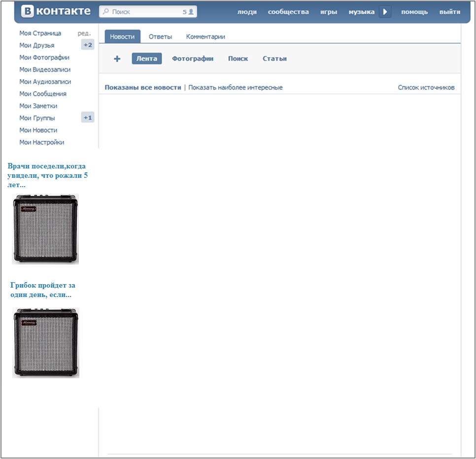
Task: Click ad headline Грибок пройдет за один день
Action: pyautogui.click(x=43, y=290)
